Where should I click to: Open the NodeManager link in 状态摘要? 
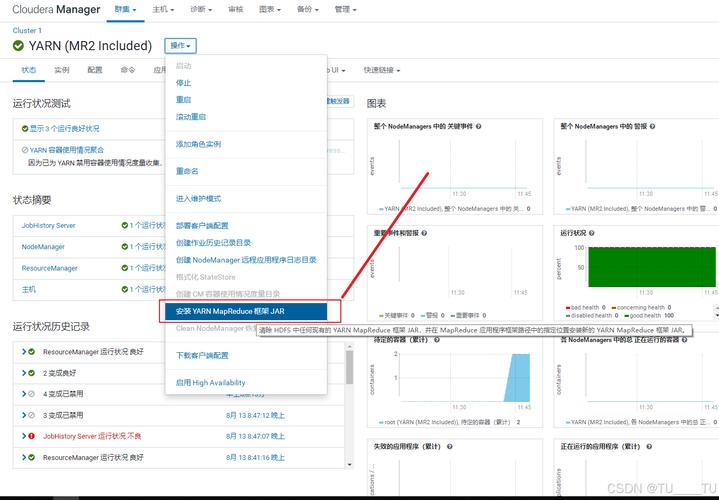click(43, 247)
